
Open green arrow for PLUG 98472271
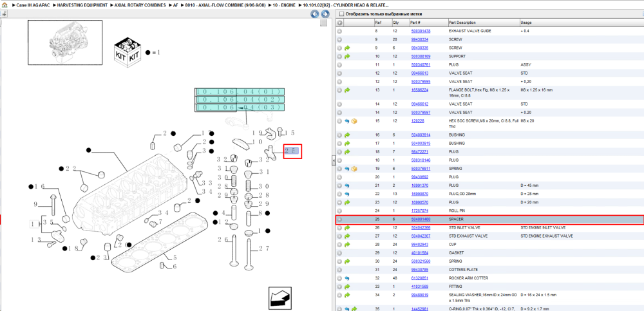click(347, 151)
